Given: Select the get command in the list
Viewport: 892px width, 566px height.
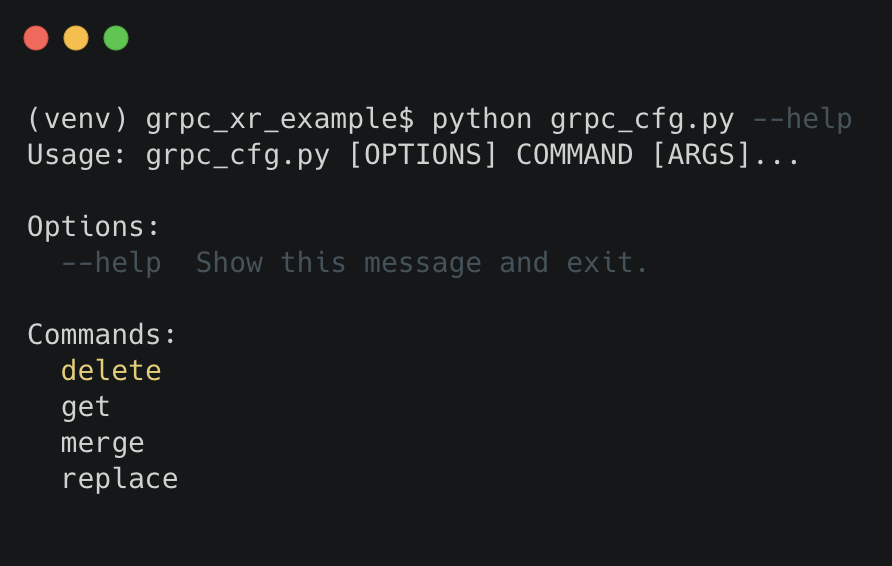Looking at the screenshot, I should point(86,407).
